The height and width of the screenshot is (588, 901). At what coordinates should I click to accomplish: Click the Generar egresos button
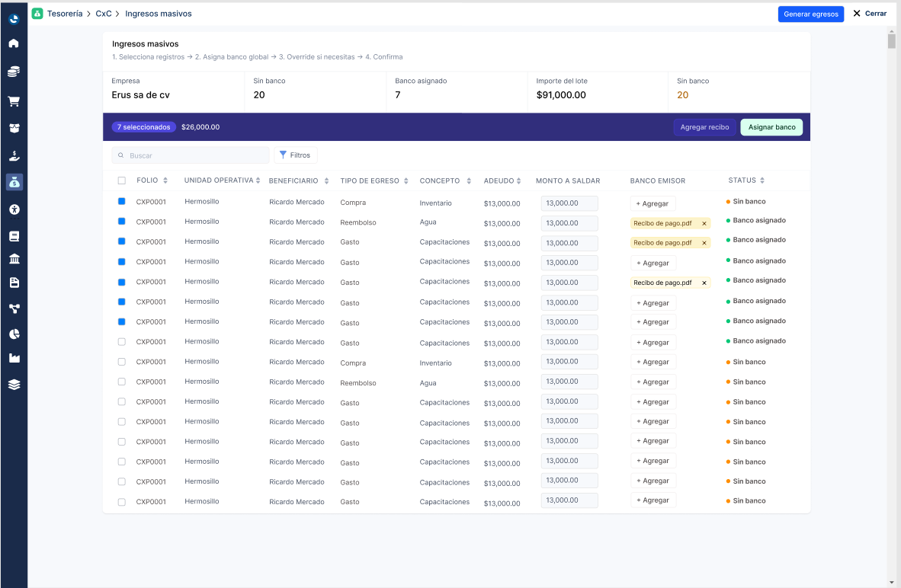coord(811,14)
